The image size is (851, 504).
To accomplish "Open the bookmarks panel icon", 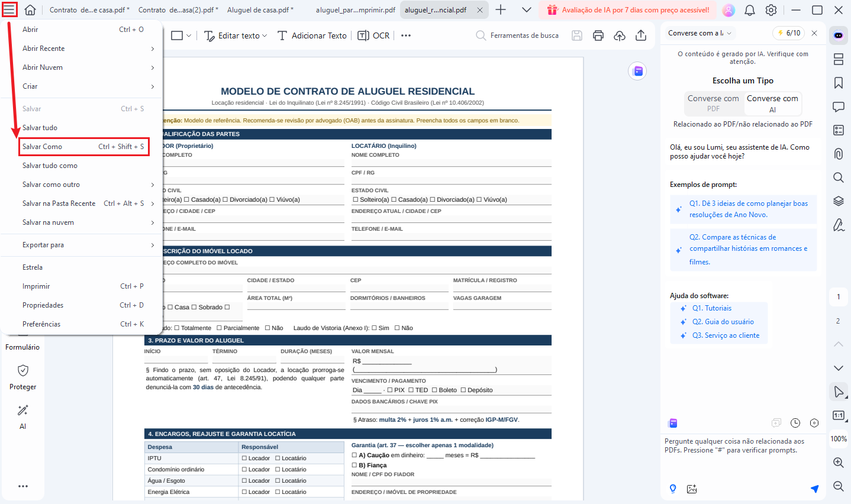I will (x=838, y=83).
